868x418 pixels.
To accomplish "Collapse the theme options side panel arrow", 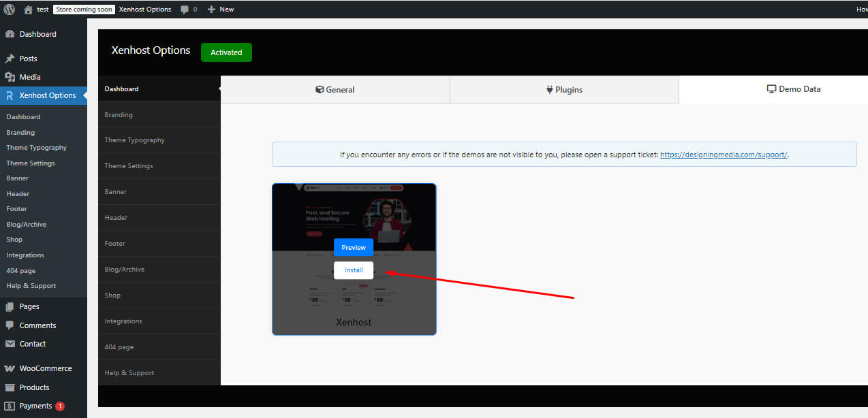I will click(219, 89).
